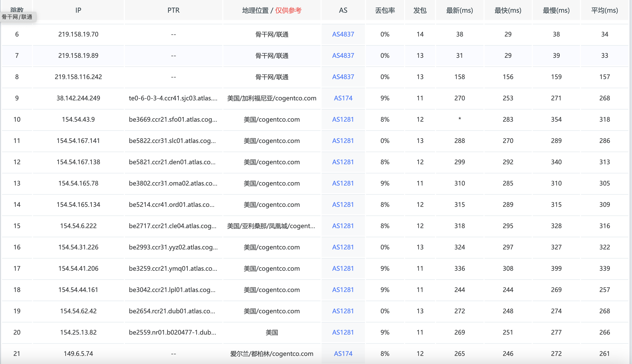
Task: Select IP address 154.54.6.222
Action: (78, 226)
